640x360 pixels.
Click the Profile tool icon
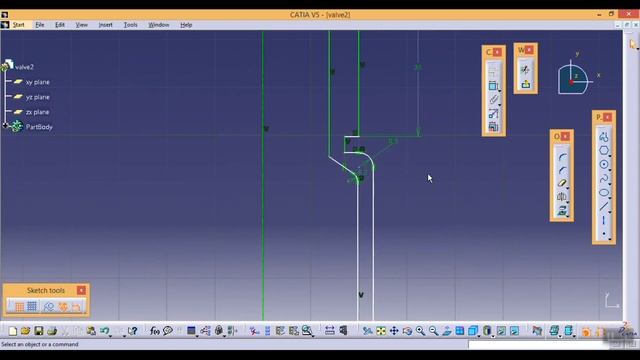(604, 137)
